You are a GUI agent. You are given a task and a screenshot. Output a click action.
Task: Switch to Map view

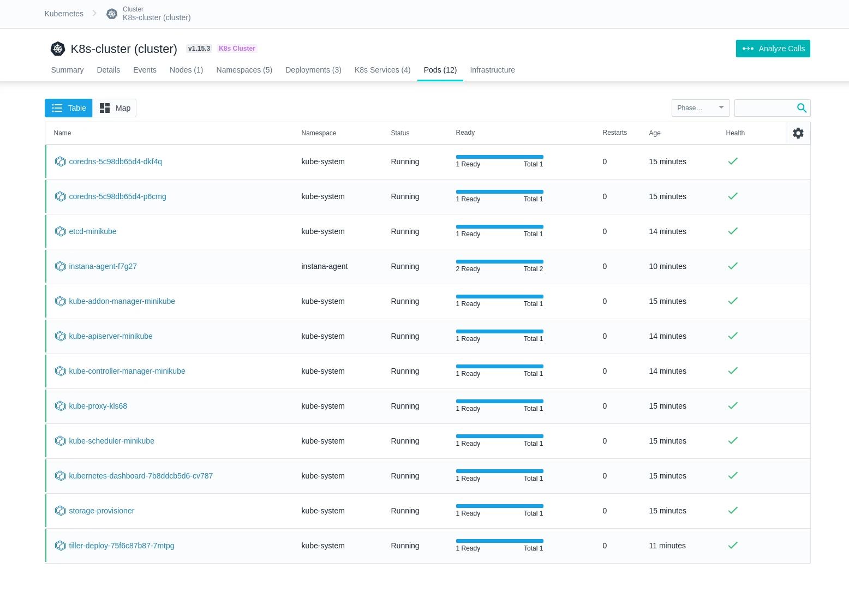tap(115, 108)
